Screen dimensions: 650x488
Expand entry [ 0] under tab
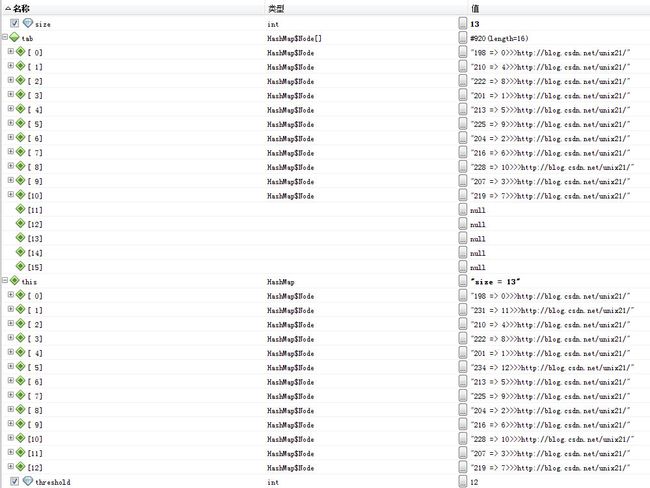coord(11,51)
